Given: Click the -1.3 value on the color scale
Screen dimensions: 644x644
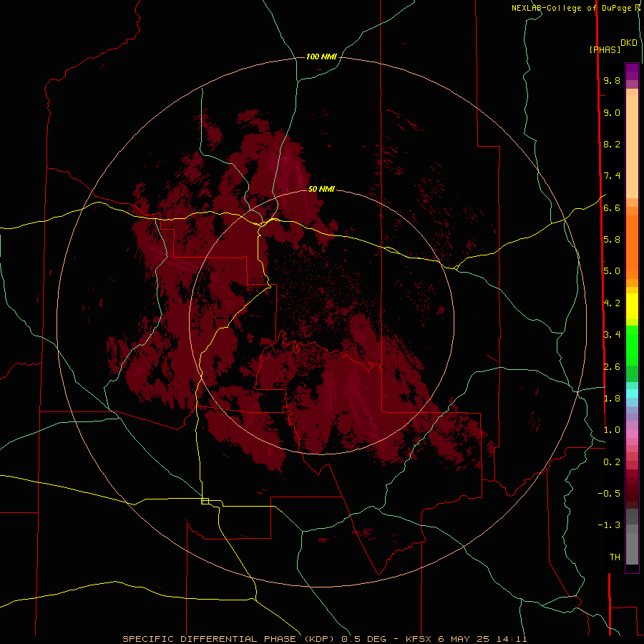Looking at the screenshot, I should coord(609,525).
